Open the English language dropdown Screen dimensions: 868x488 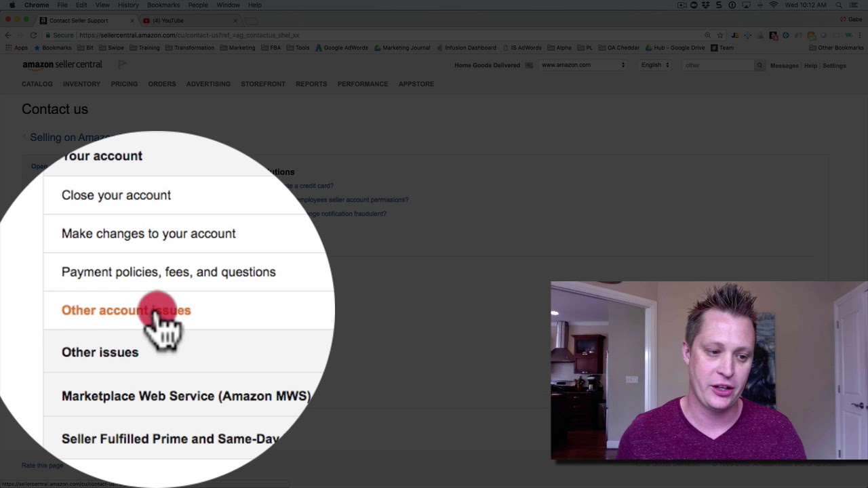655,65
